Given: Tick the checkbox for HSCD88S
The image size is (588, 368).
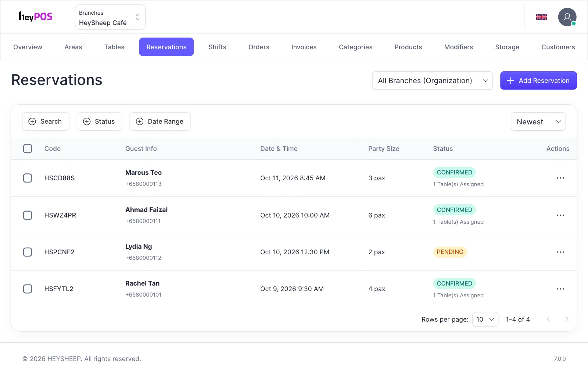Looking at the screenshot, I should 28,178.
